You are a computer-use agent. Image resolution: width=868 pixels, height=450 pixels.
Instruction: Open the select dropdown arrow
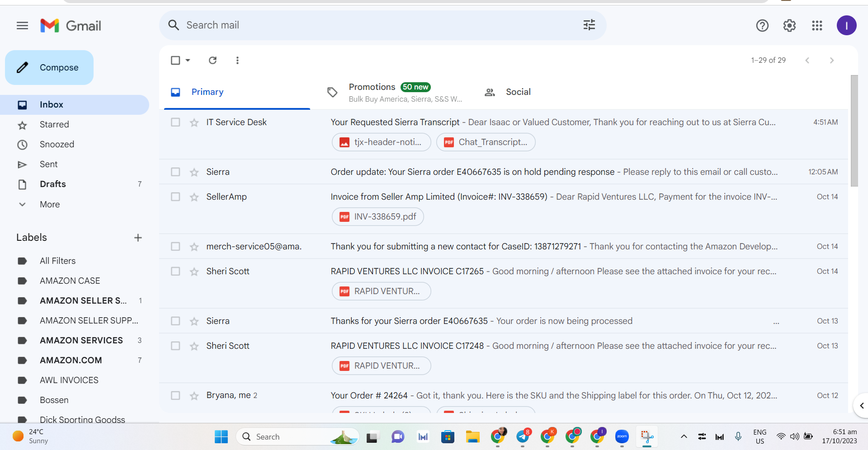(x=188, y=60)
